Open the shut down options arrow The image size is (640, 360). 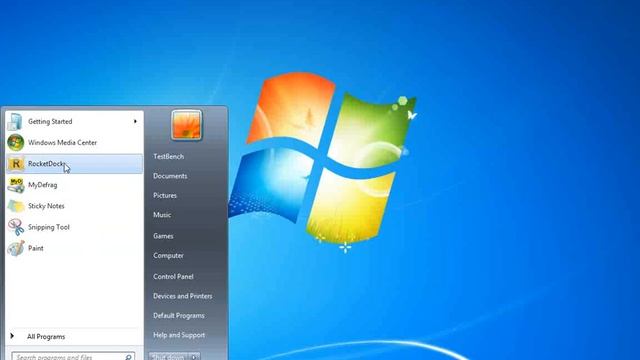click(194, 357)
